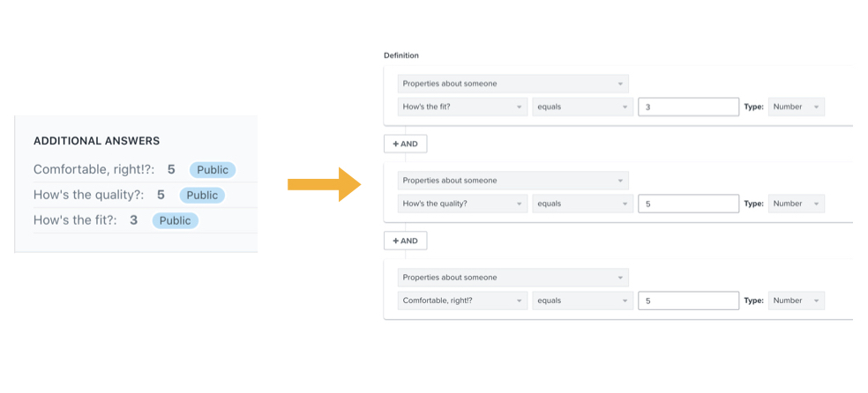
Task: Click the value field containing 3
Action: 688,107
